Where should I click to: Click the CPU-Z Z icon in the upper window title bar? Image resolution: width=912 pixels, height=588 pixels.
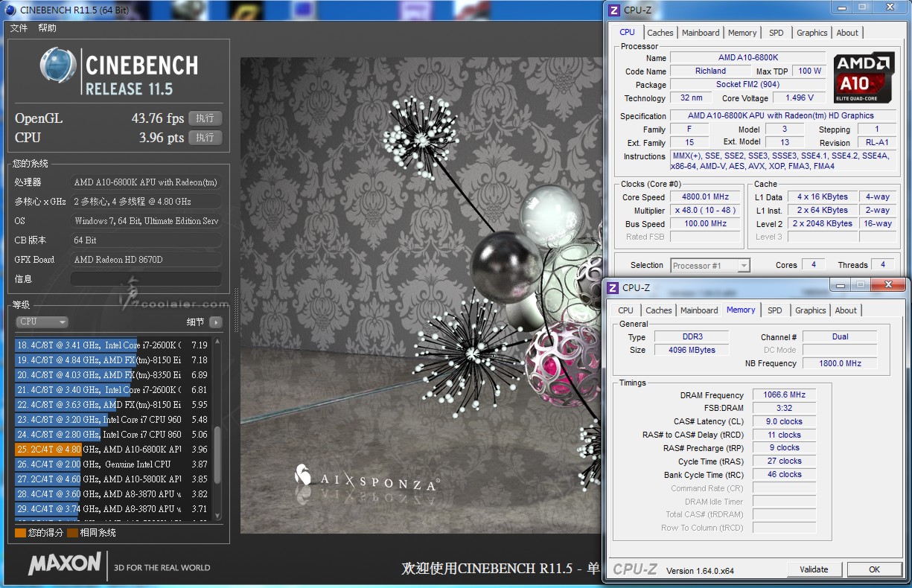[x=613, y=10]
